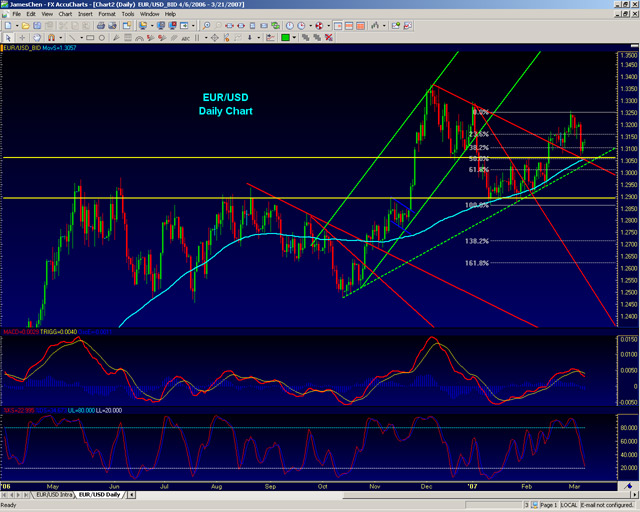Click the Save diskette toolbar icon
Viewport: 640px width, 512px height.
[x=38, y=26]
